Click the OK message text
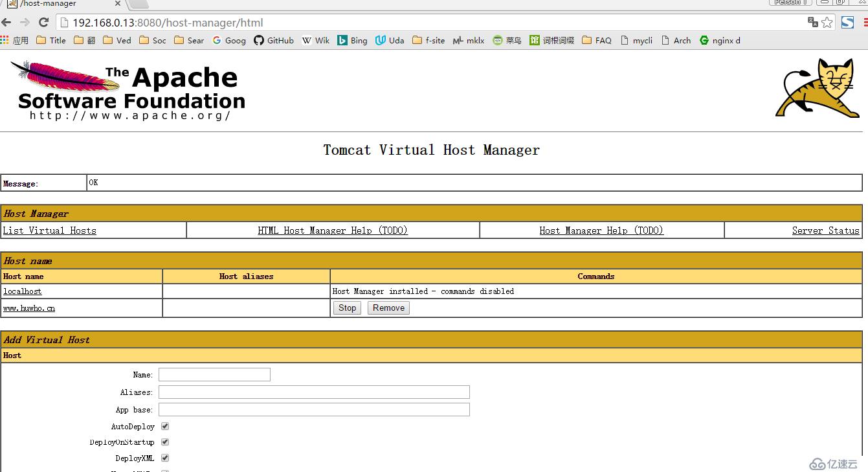 coord(94,183)
